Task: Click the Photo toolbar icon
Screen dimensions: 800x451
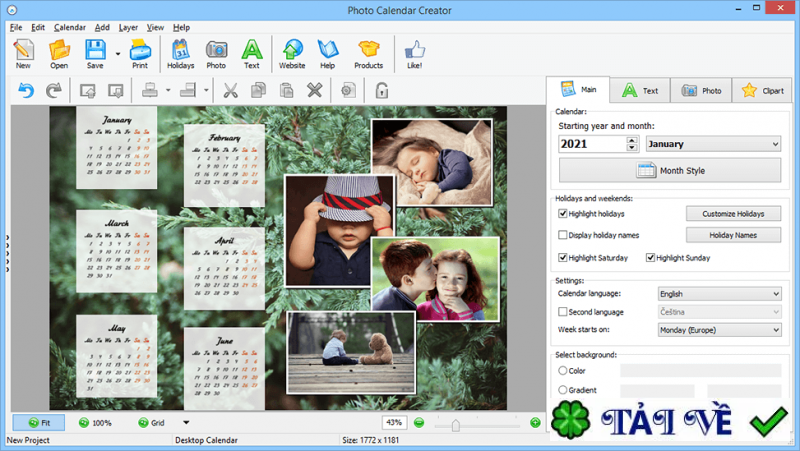Action: 216,52
